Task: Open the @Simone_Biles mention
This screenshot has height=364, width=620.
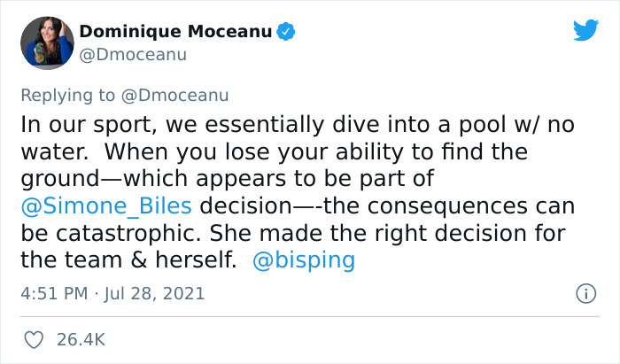Action: point(106,206)
